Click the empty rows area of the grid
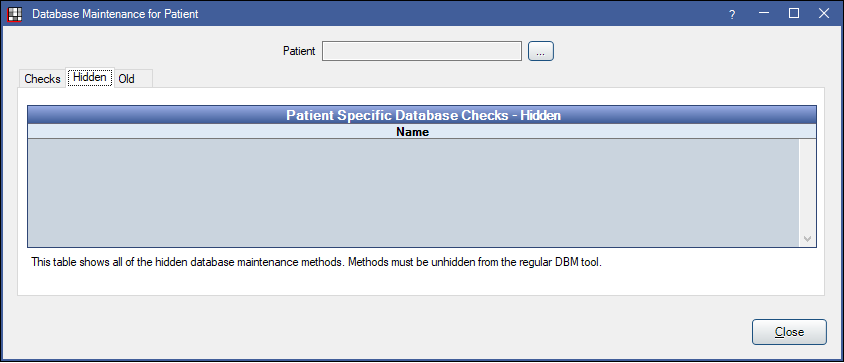 coord(413,193)
